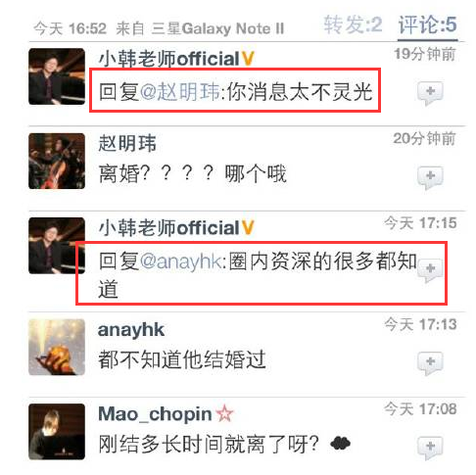476x475 pixels.
Task: Click 三星Galaxy Note II source text
Action: pos(217,28)
